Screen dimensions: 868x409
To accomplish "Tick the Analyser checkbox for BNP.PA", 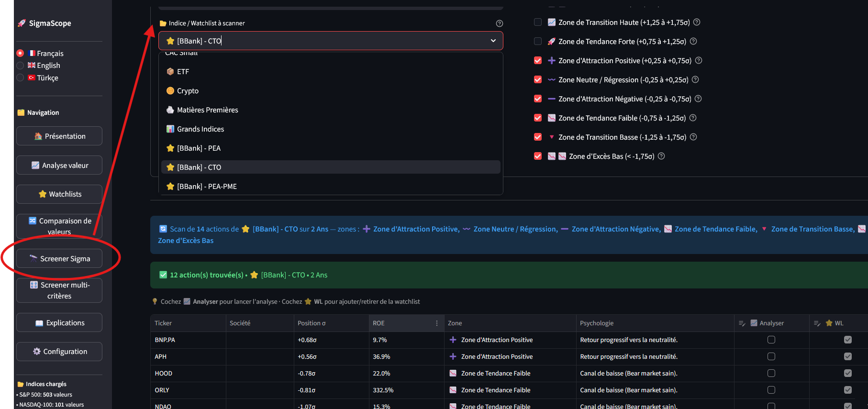I will [x=771, y=340].
